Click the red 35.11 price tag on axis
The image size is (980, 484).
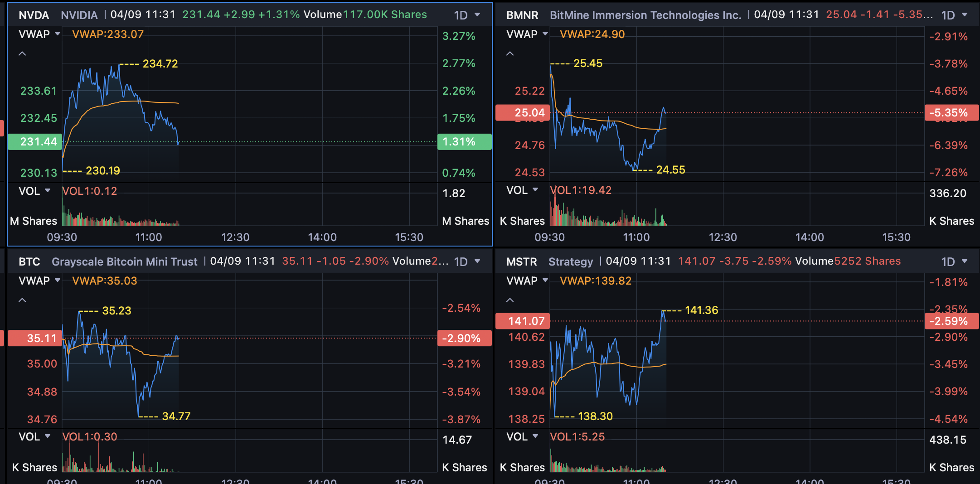[x=35, y=338]
